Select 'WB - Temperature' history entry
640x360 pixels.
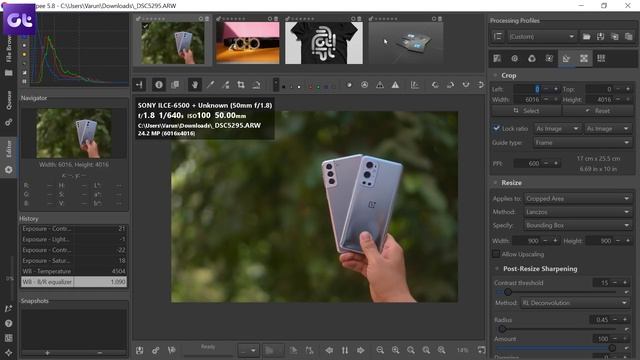[73, 271]
